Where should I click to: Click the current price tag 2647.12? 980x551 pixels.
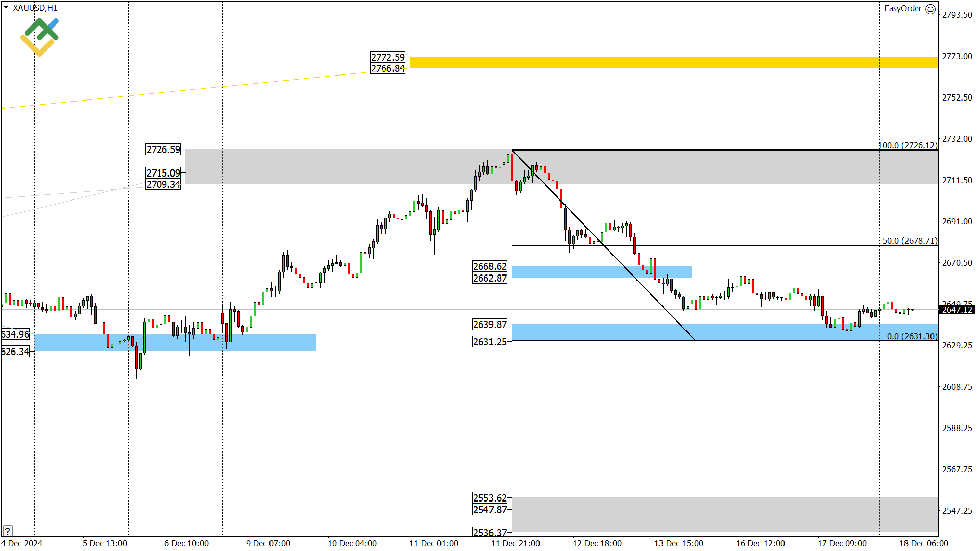click(957, 310)
